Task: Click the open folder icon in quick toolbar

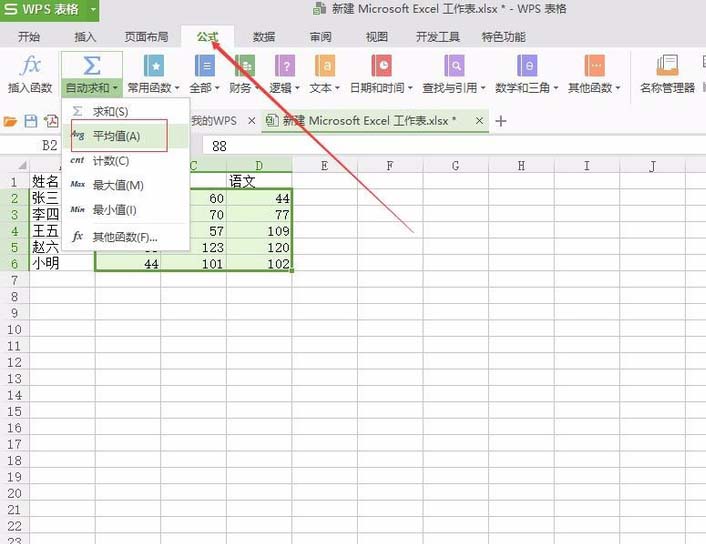Action: tap(10, 121)
